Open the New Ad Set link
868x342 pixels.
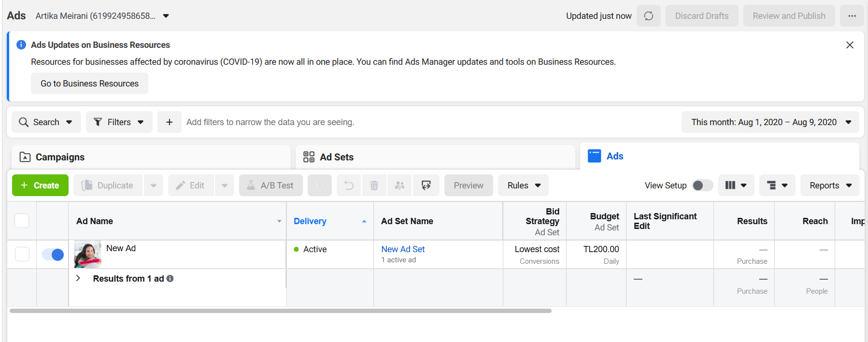[x=403, y=249]
